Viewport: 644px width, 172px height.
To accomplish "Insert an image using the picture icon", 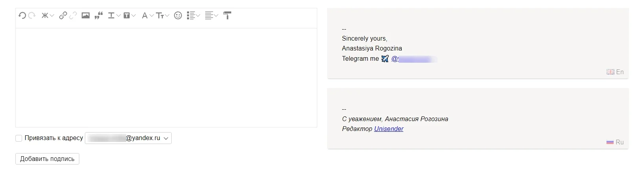I will click(85, 16).
